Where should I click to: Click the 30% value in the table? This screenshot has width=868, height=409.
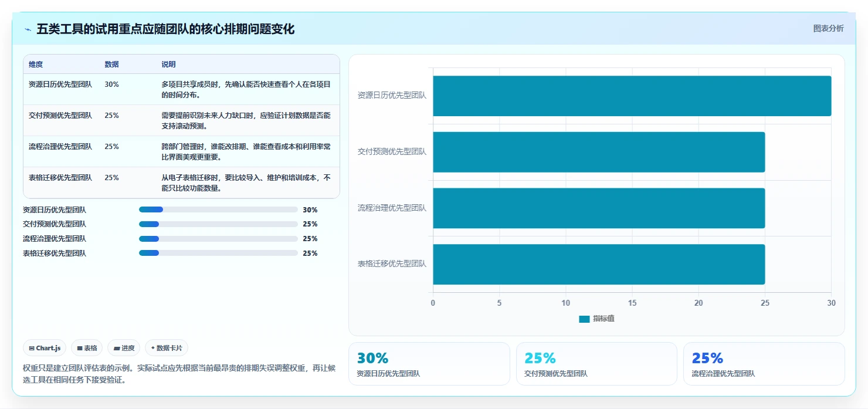tap(111, 84)
